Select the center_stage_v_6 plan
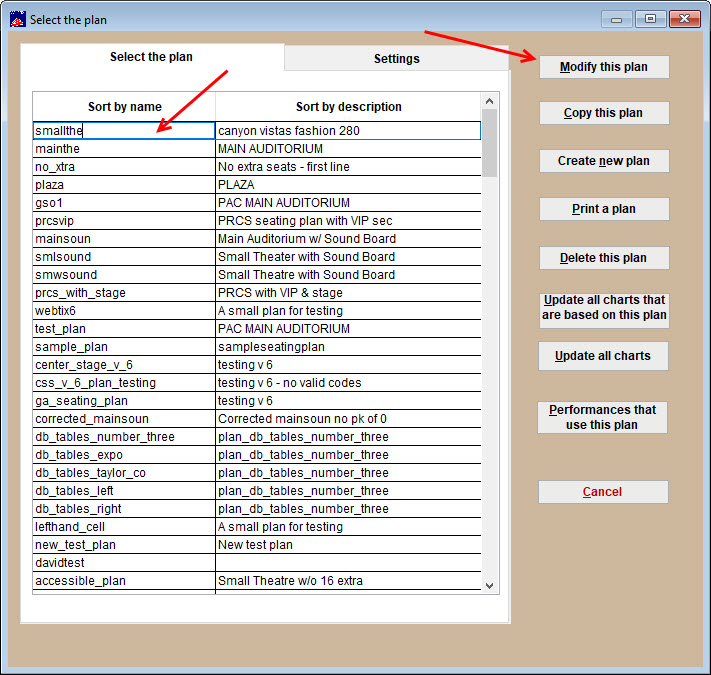This screenshot has width=711, height=675. pos(124,364)
